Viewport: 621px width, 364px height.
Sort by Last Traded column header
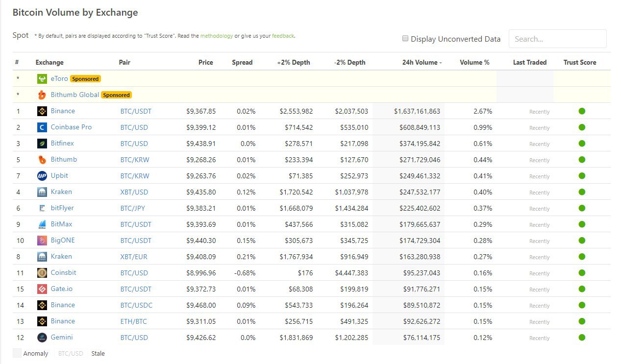tap(530, 62)
